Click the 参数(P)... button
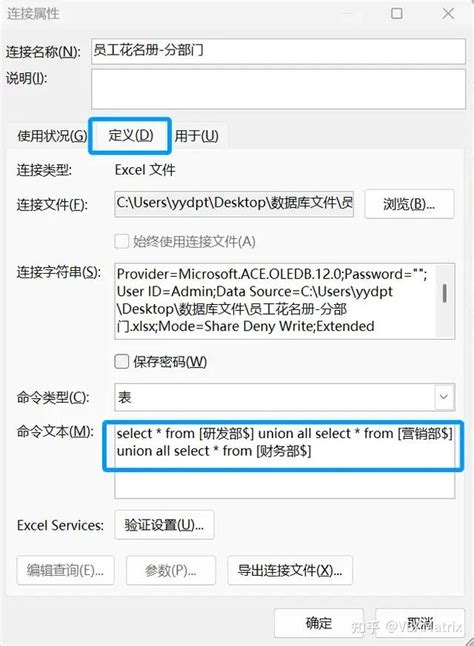 pos(170,570)
